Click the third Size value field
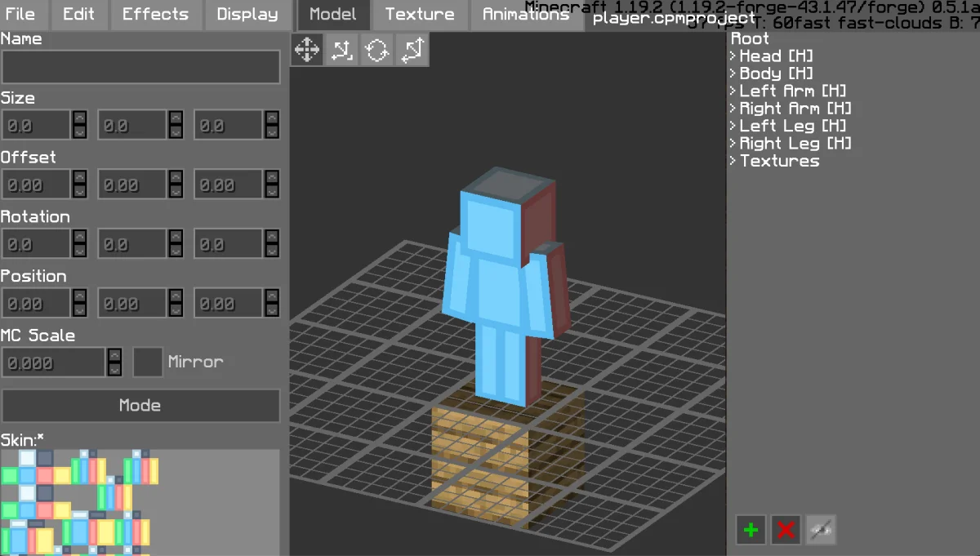Screen dimensions: 980x556 point(229,126)
